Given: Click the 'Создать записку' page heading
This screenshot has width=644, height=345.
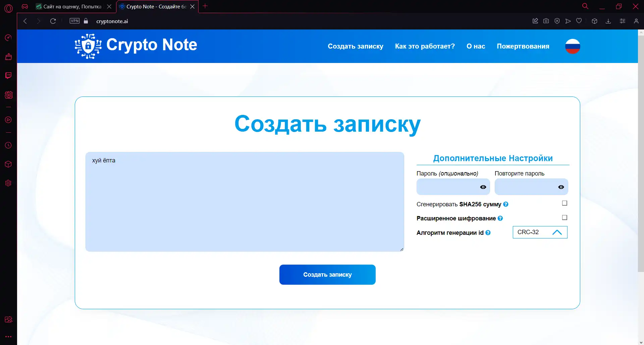Looking at the screenshot, I should coord(327,124).
